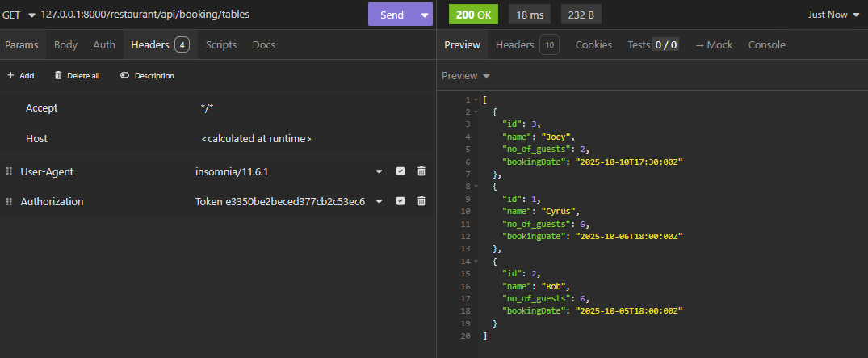Viewport: 868px width, 358px height.
Task: Open the response Headers tab
Action: (x=527, y=45)
